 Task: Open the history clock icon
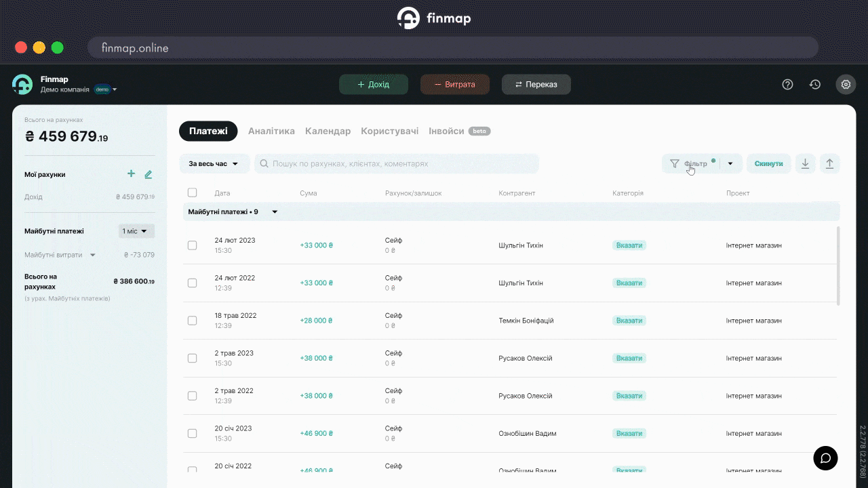[x=815, y=85]
